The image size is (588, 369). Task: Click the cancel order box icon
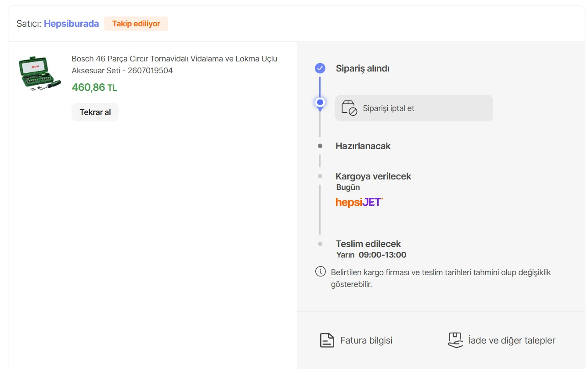coord(349,108)
